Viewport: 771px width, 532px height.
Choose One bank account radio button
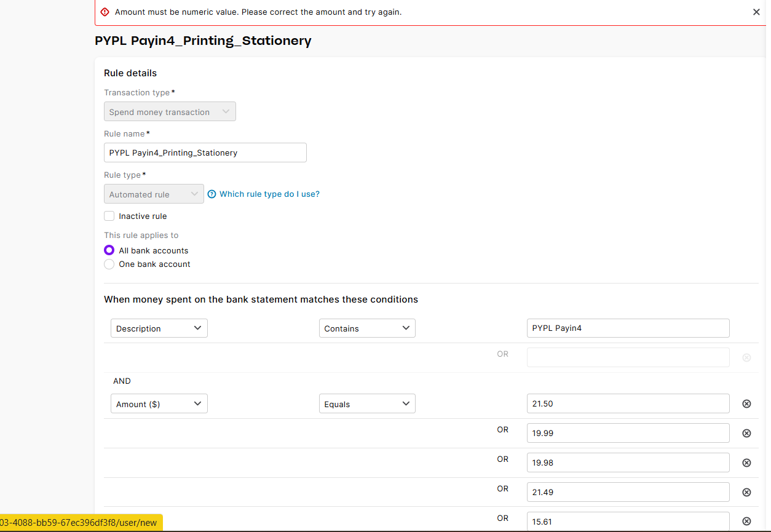pos(109,264)
